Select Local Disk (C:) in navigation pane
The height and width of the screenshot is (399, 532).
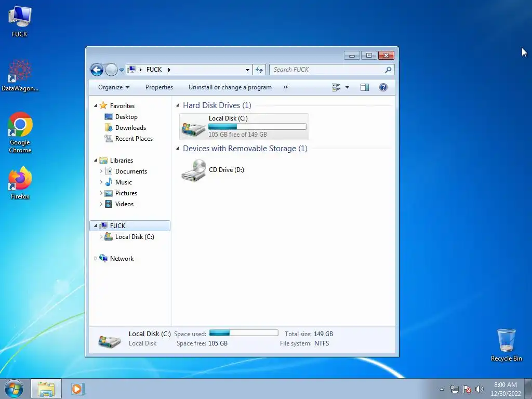(135, 237)
